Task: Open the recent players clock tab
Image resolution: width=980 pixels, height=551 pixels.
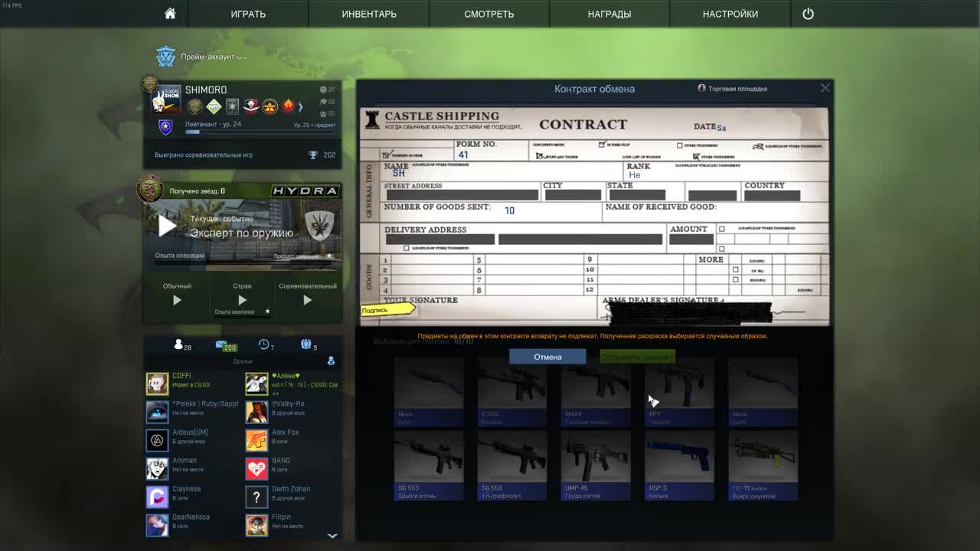Action: tap(266, 346)
